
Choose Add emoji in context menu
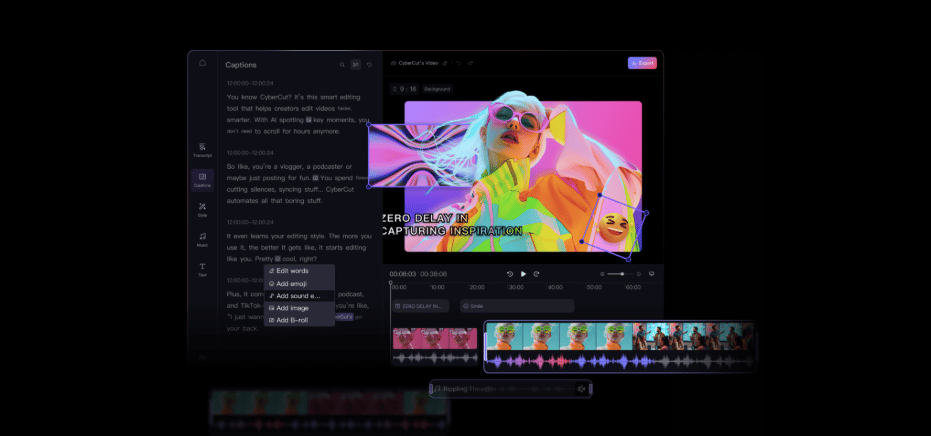[x=299, y=284]
